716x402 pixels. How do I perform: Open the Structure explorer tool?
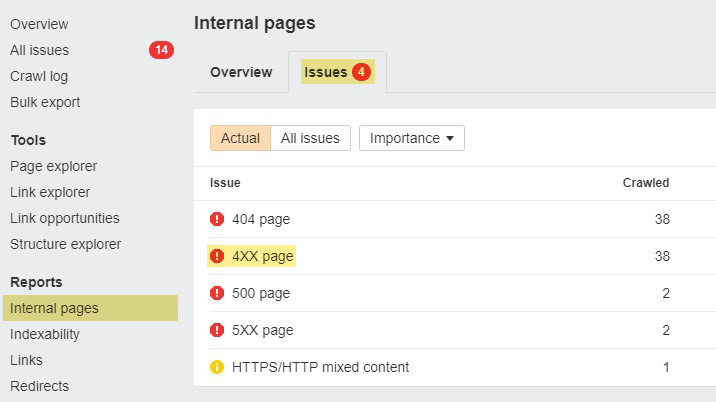66,244
